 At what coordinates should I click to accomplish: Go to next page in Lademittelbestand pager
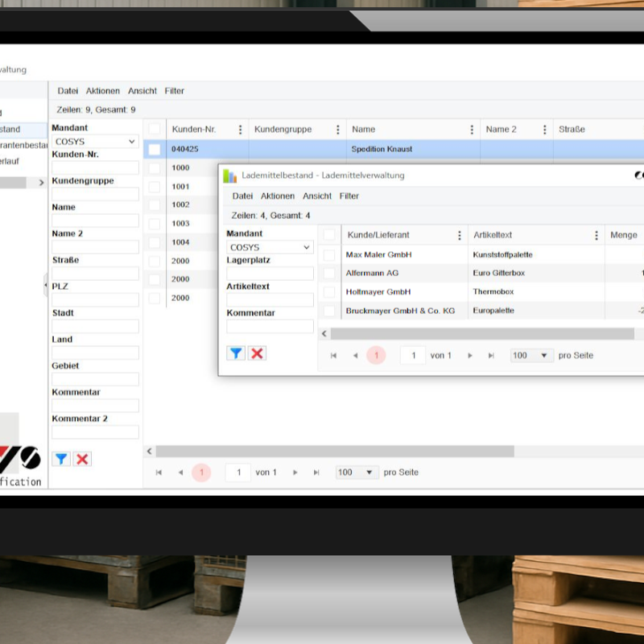coord(470,356)
